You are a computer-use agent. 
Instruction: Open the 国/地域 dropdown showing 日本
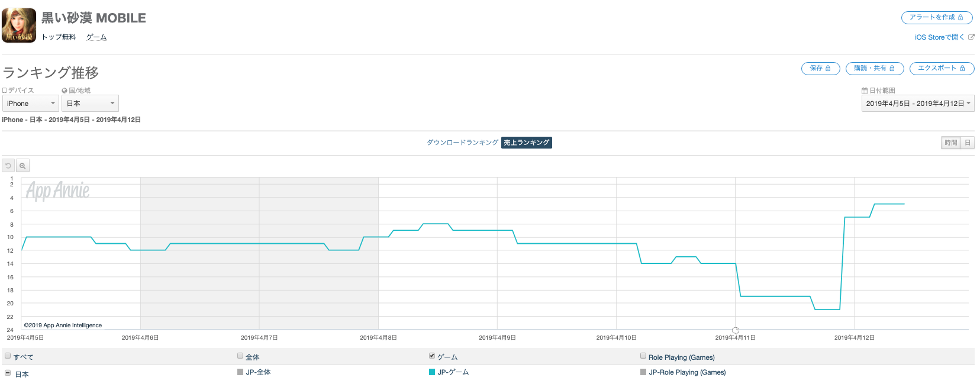(x=90, y=104)
